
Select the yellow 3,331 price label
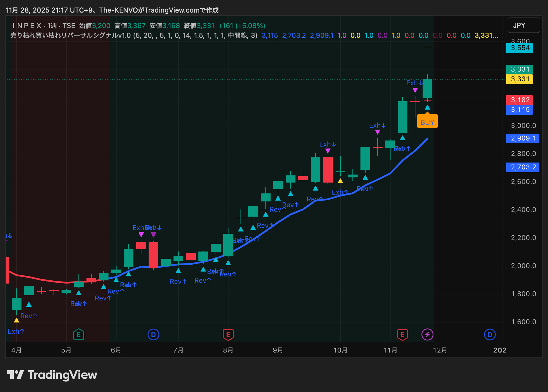point(520,79)
